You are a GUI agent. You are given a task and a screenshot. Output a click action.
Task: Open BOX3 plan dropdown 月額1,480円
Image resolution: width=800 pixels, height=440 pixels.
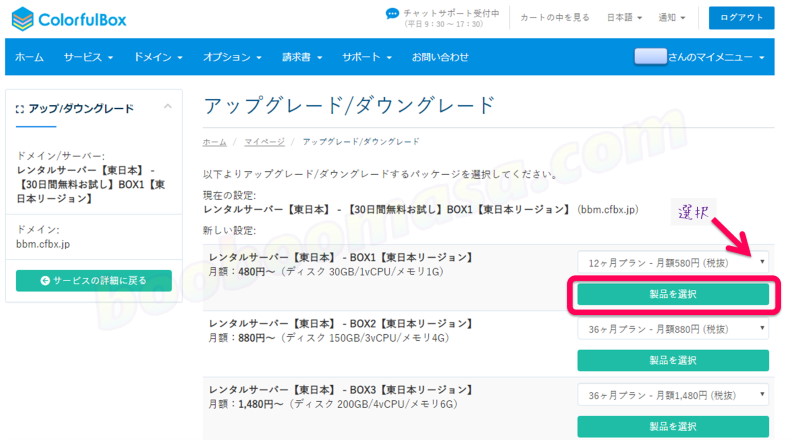(673, 395)
